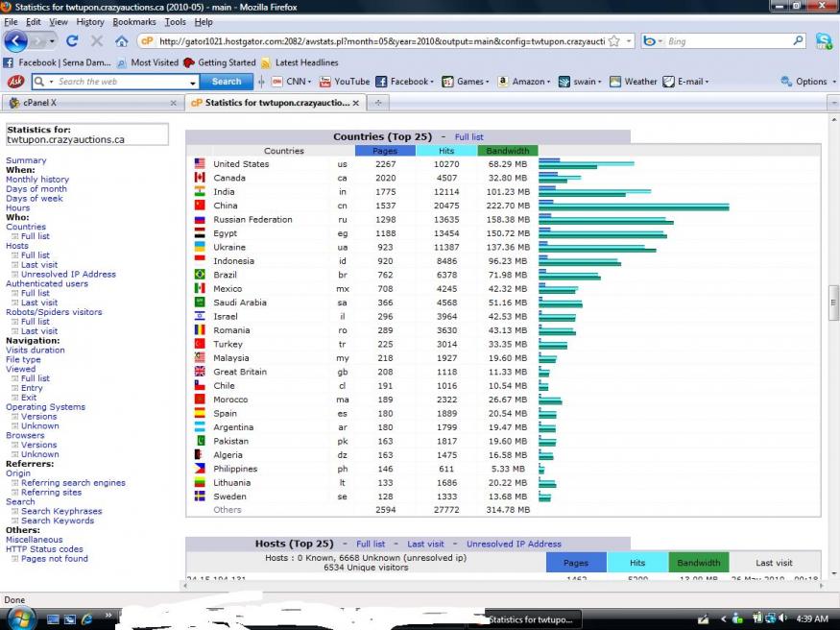The image size is (840, 630).
Task: Click the Windows Start orb
Action: [19, 618]
